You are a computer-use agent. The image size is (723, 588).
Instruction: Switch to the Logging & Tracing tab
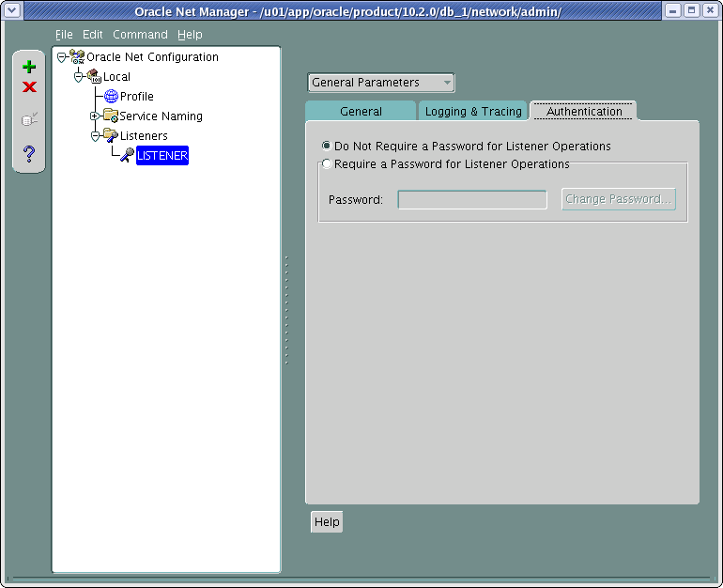(473, 111)
